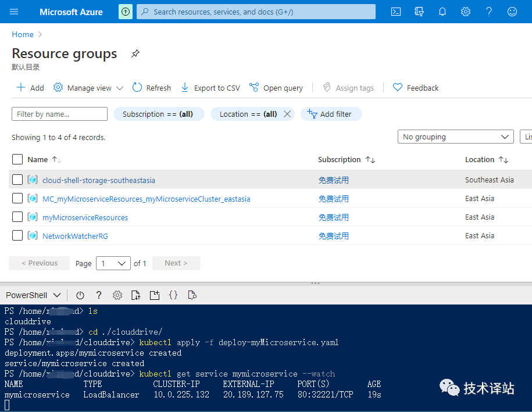Click the Previous page button
The image size is (532, 412).
point(40,263)
